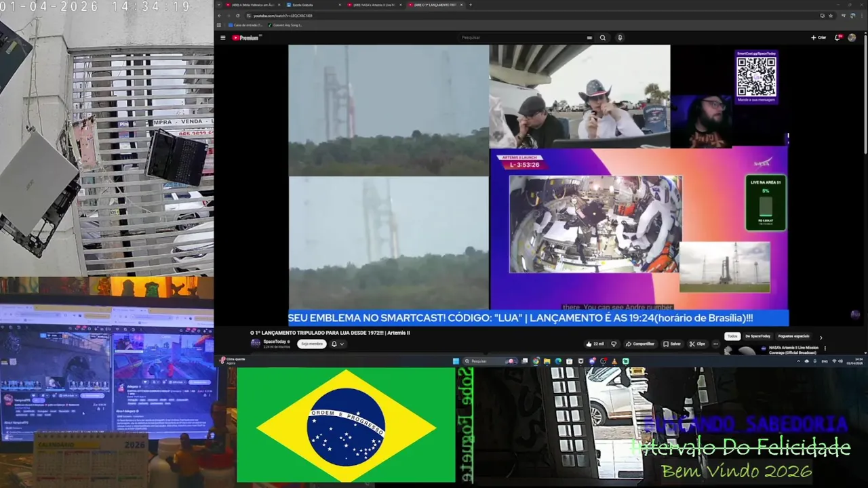Click the browser address bar
This screenshot has width=868, height=488.
point(529,16)
